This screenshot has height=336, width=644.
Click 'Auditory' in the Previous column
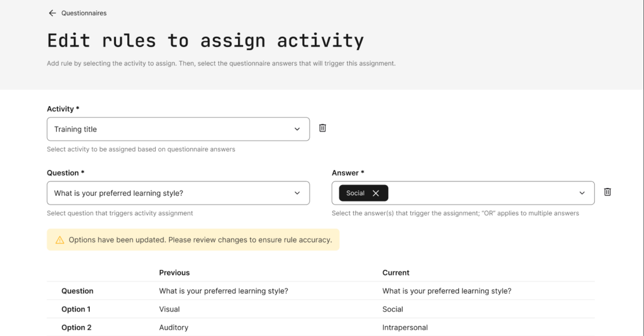click(x=173, y=327)
